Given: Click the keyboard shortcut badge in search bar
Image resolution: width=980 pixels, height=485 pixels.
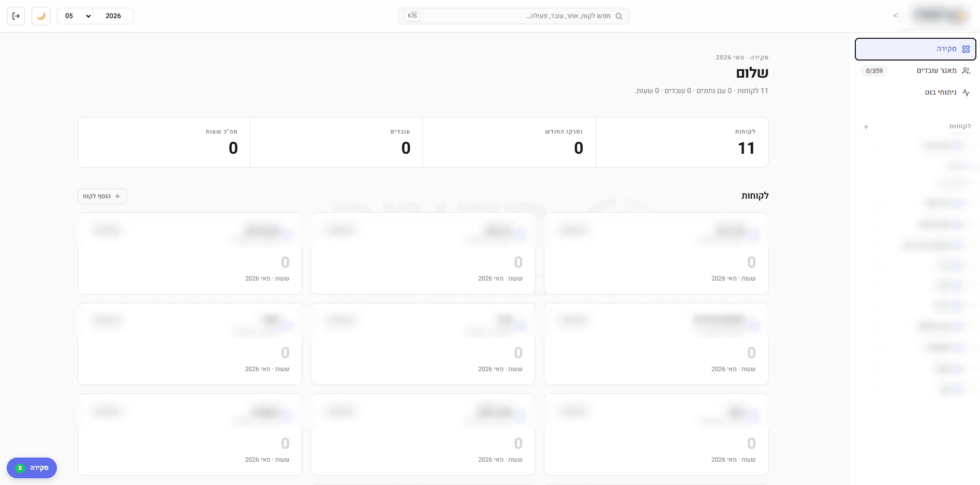Looking at the screenshot, I should 412,16.
